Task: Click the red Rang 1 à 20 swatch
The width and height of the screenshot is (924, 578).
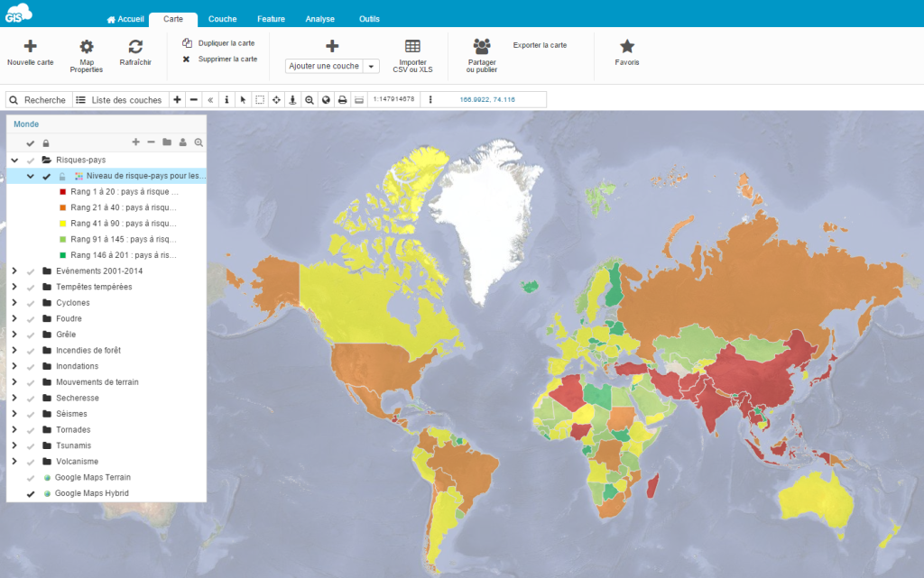Action: (62, 192)
